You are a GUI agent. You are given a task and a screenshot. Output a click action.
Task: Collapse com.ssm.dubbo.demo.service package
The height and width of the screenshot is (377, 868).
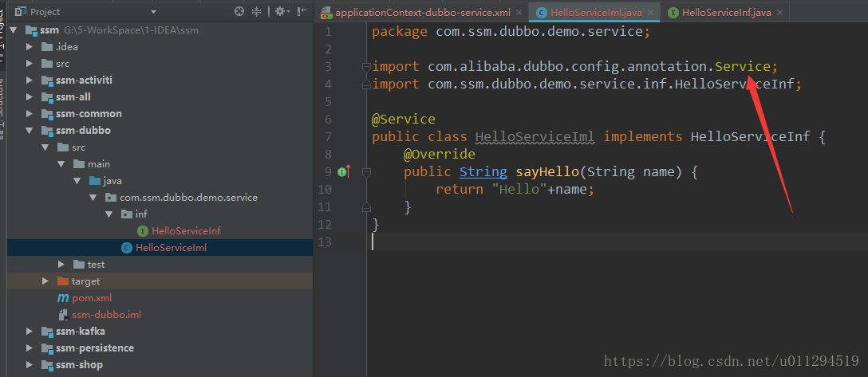[92, 198]
